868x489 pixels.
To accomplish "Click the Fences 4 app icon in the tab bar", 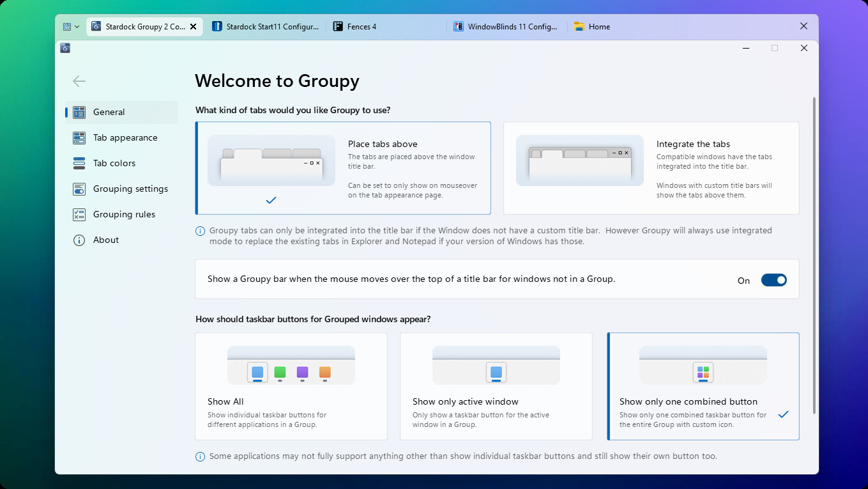I will 337,26.
